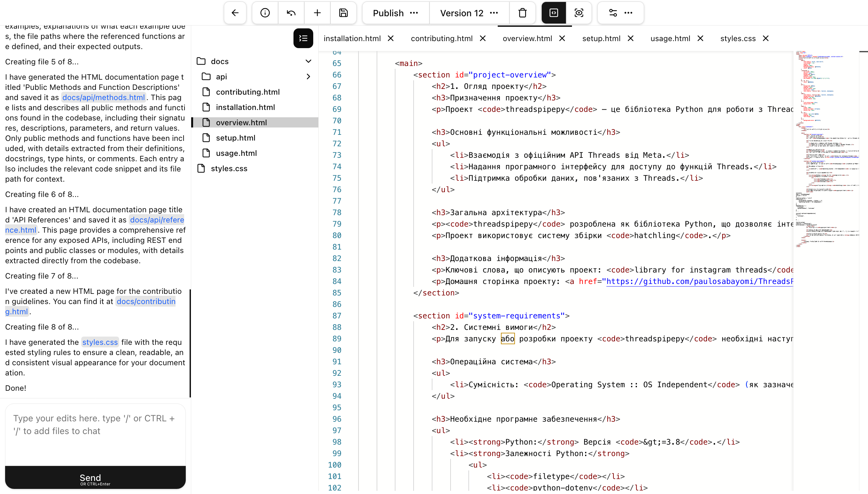
Task: Switch to the setup.html tab
Action: click(601, 38)
